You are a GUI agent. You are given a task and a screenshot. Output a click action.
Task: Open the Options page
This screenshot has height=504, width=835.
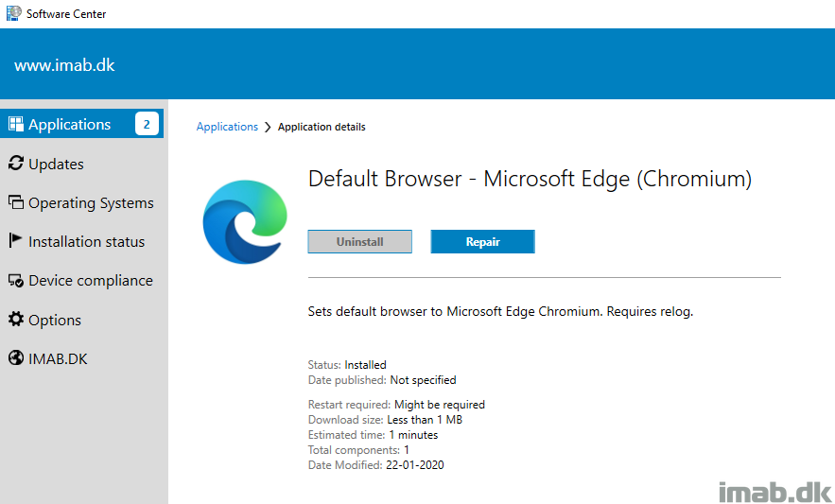(55, 320)
